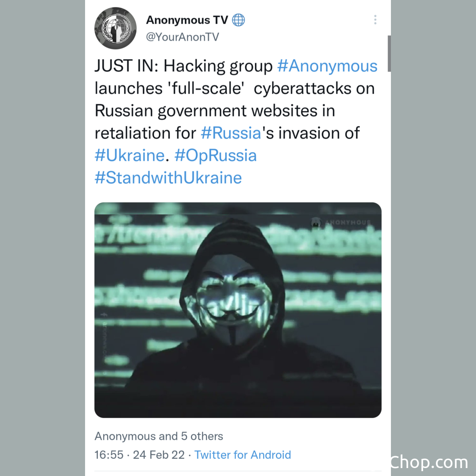The width and height of the screenshot is (476, 476).
Task: Follow the #Russia hashtag link
Action: [231, 133]
